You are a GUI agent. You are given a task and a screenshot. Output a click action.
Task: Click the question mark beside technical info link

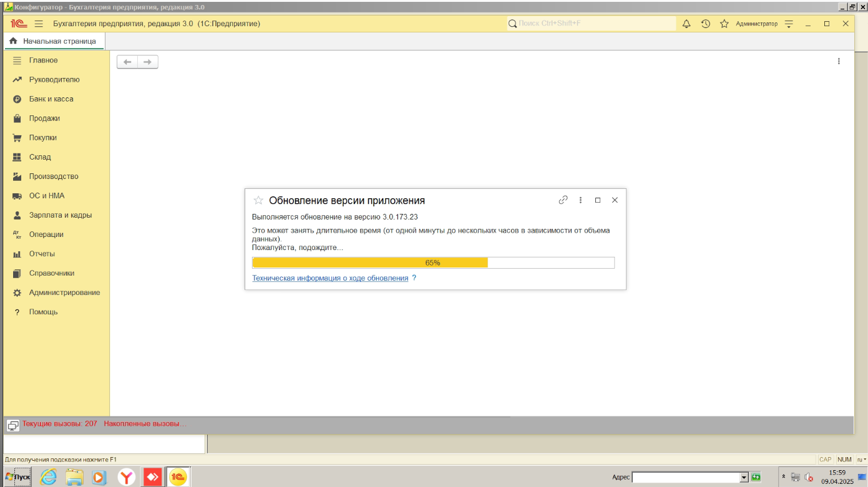414,278
